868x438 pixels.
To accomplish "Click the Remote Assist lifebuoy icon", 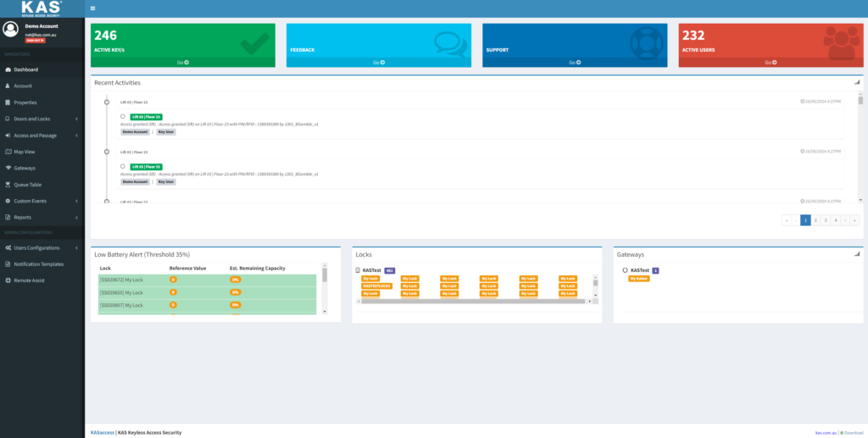I will point(8,280).
